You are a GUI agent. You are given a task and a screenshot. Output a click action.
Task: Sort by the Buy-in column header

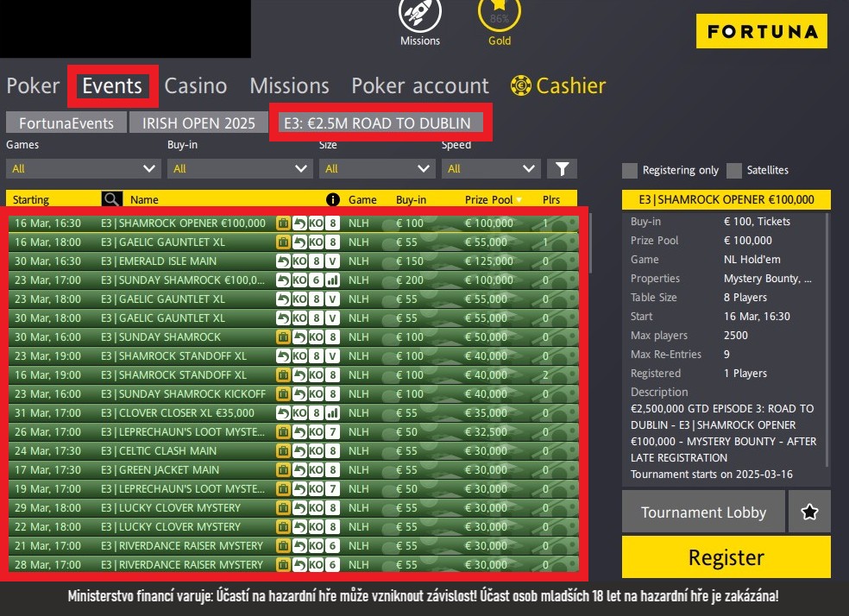pos(411,200)
